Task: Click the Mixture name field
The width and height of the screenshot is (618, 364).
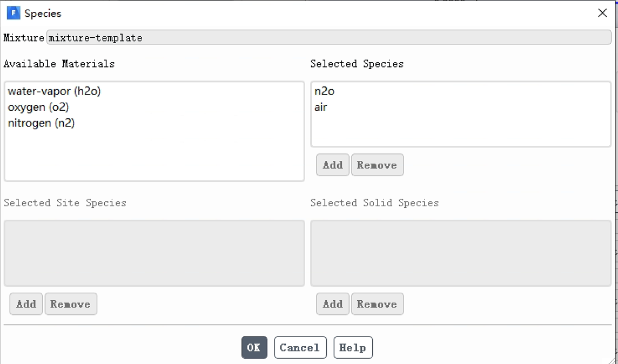Action: 329,37
